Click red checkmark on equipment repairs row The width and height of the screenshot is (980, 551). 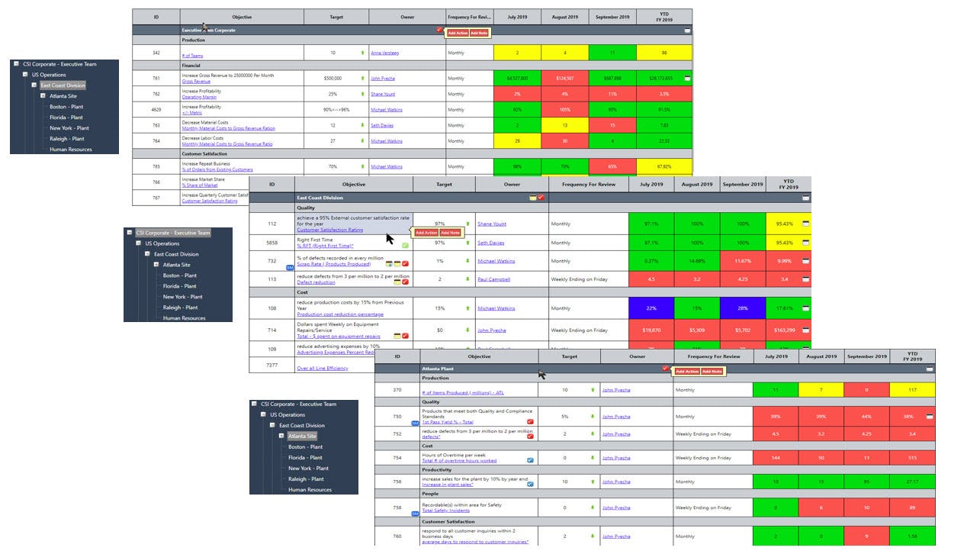point(405,336)
